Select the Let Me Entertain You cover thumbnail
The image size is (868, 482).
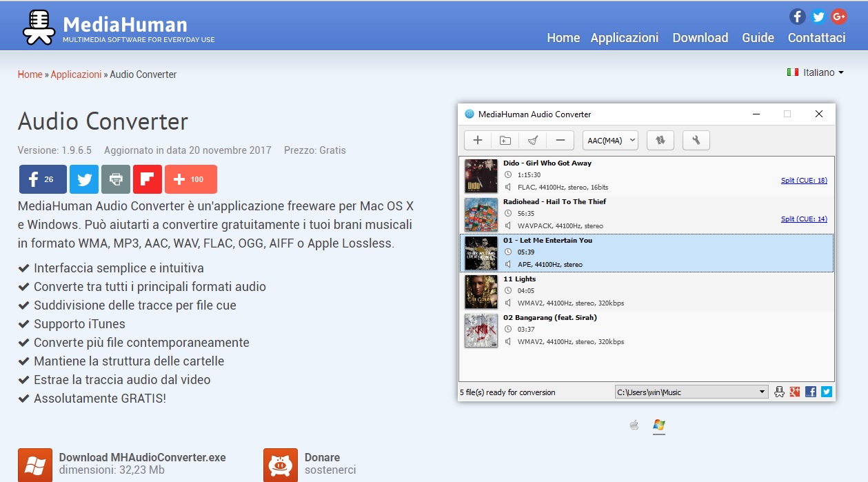(481, 253)
